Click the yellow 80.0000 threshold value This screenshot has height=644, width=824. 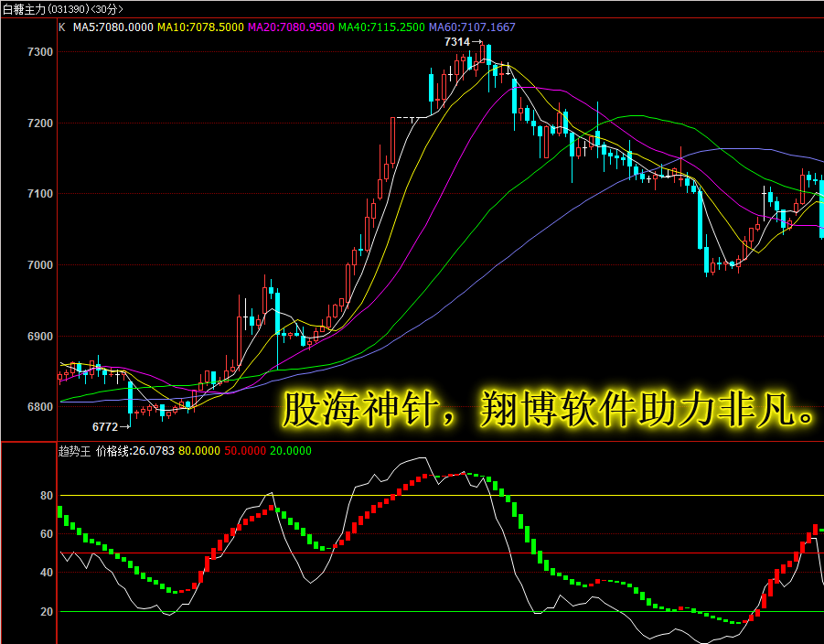pos(199,451)
